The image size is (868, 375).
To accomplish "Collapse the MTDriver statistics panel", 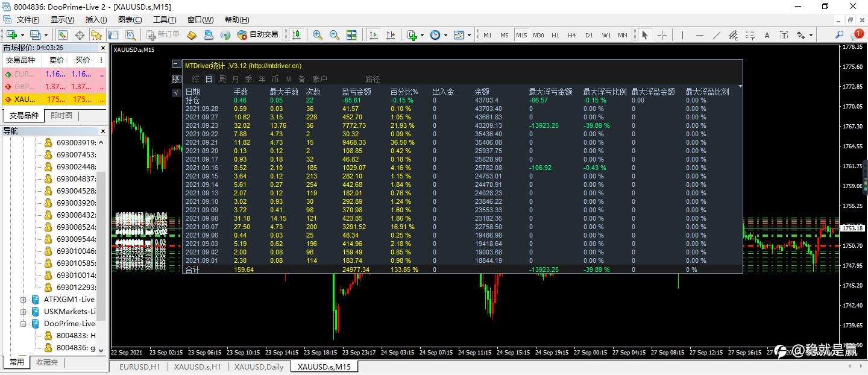I will point(176,64).
